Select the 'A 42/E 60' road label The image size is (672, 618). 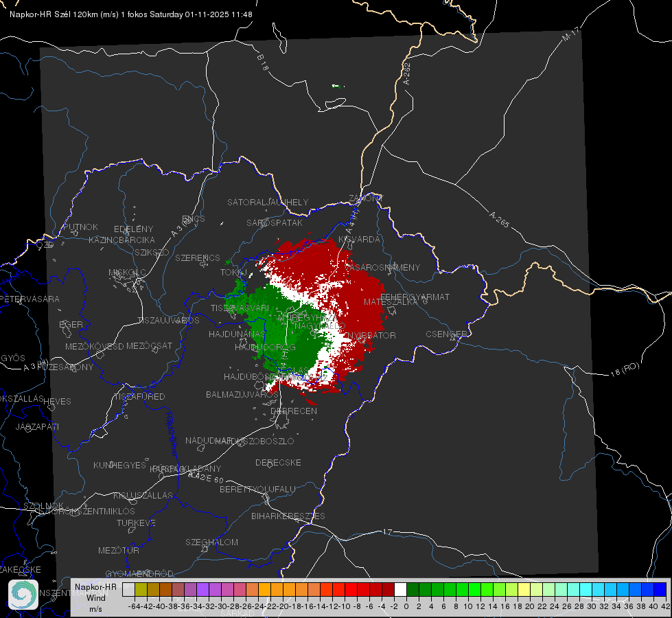pos(206,477)
